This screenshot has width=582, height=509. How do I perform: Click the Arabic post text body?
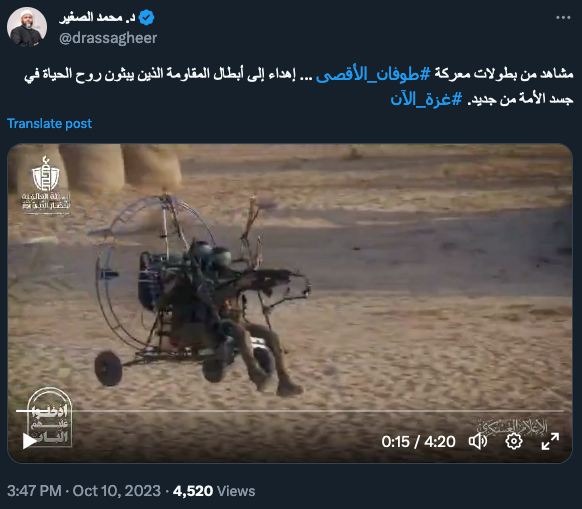click(299, 87)
